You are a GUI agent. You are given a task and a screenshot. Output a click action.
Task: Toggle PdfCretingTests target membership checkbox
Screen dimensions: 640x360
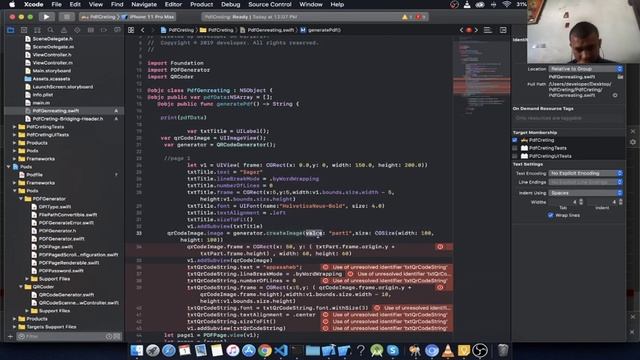515,148
